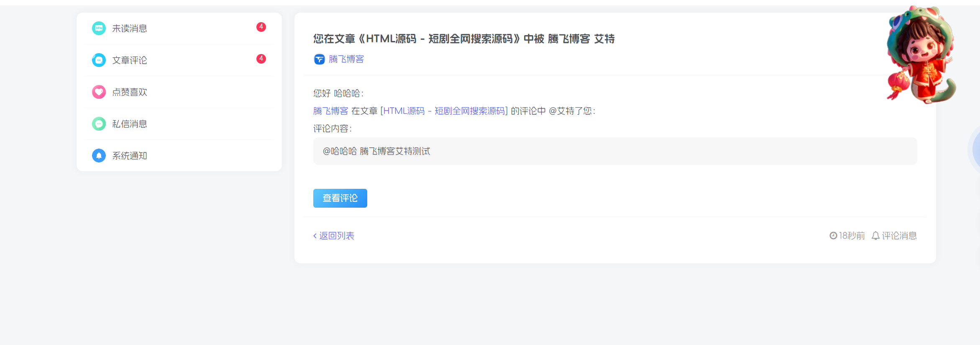The height and width of the screenshot is (345, 980).
Task: Go back via 返回列表 link
Action: tap(334, 236)
